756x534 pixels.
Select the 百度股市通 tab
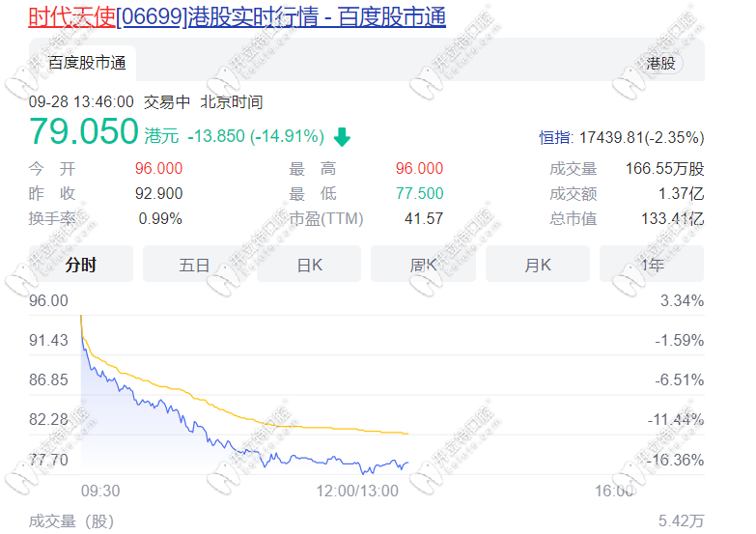[x=87, y=63]
